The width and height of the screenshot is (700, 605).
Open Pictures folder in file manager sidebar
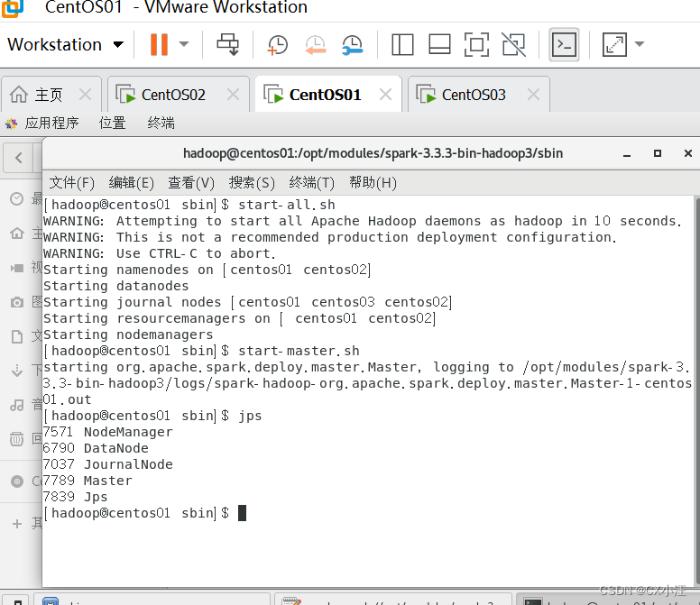[x=17, y=303]
